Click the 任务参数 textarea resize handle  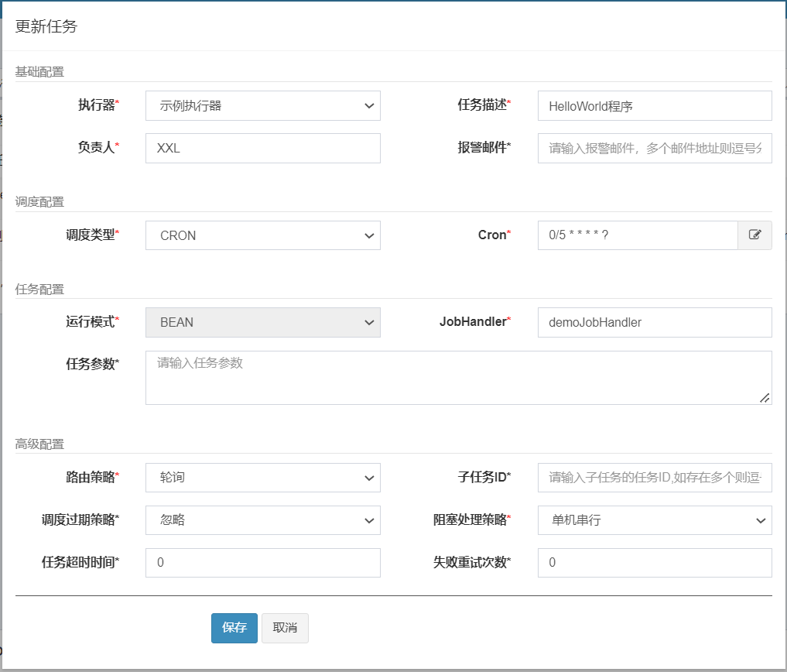pyautogui.click(x=765, y=398)
